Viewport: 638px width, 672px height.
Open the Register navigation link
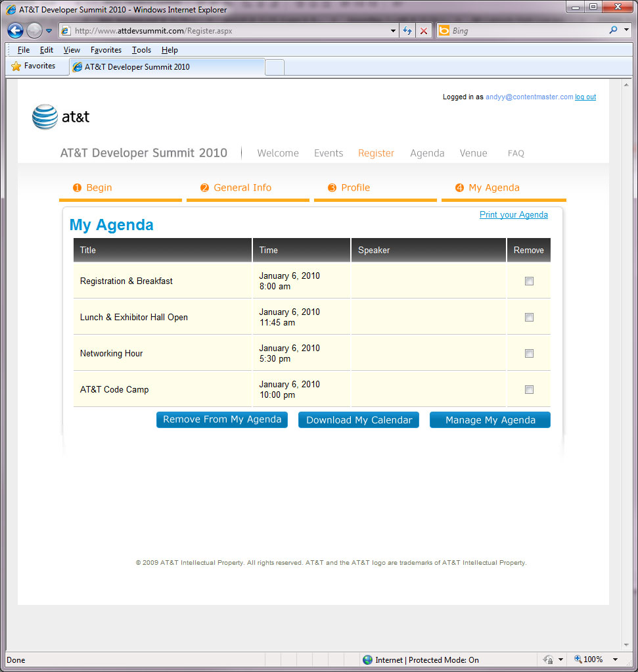[x=376, y=153]
